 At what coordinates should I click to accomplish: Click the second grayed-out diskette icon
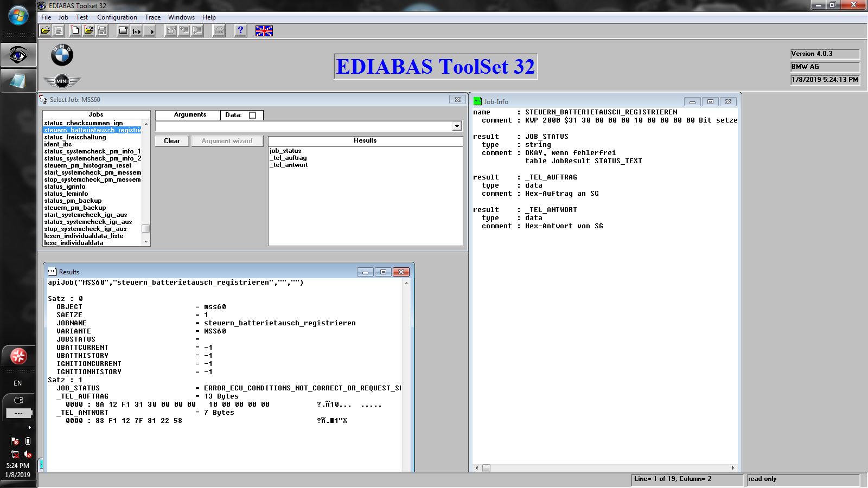(101, 31)
